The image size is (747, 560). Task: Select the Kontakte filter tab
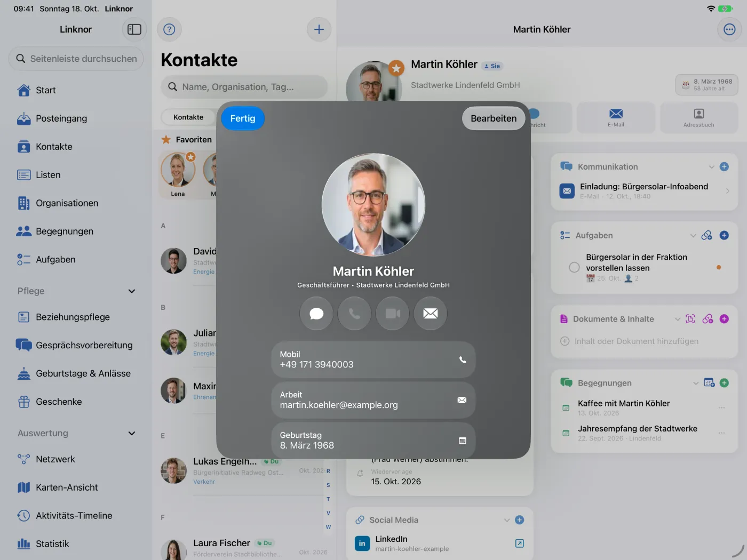[x=188, y=117]
